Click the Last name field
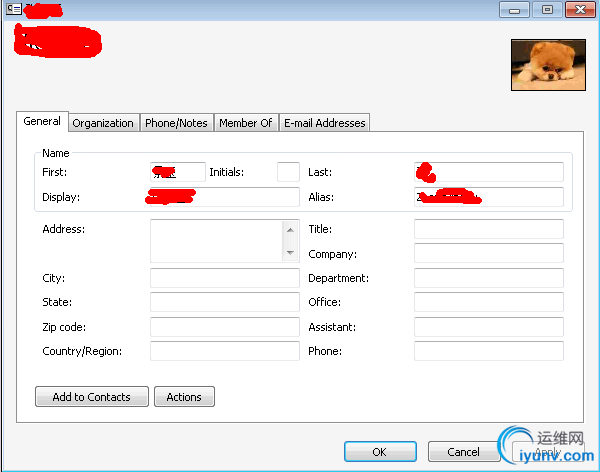 pyautogui.click(x=489, y=172)
